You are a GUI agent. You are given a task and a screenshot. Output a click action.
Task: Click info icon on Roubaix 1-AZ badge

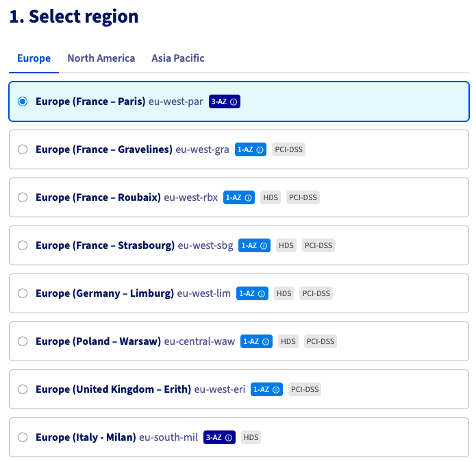pyautogui.click(x=248, y=198)
